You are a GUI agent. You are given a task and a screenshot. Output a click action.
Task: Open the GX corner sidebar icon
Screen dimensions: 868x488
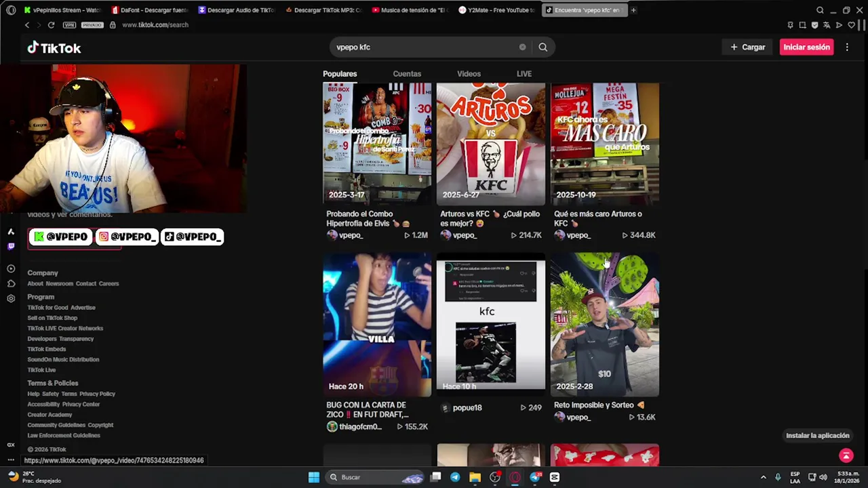[11, 445]
